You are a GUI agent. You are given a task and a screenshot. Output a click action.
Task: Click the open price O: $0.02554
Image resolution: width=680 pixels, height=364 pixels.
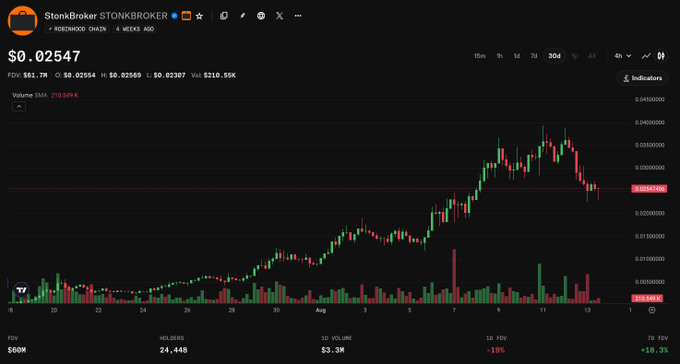point(75,75)
